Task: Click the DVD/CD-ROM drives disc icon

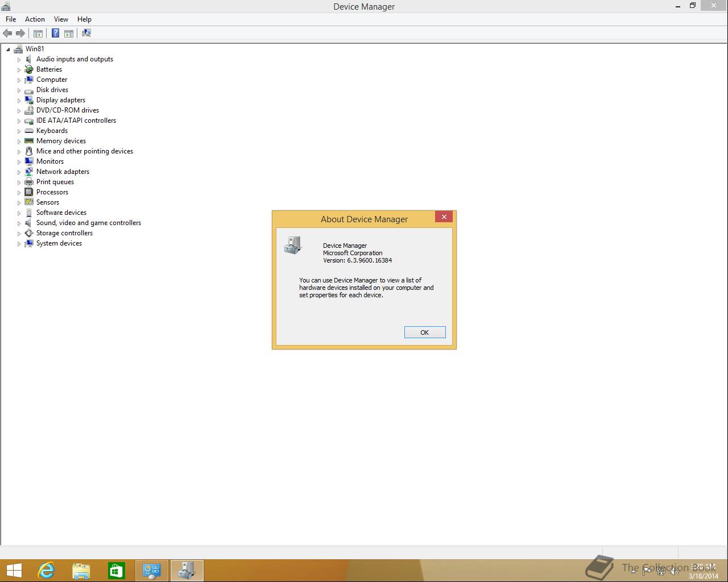Action: click(29, 110)
